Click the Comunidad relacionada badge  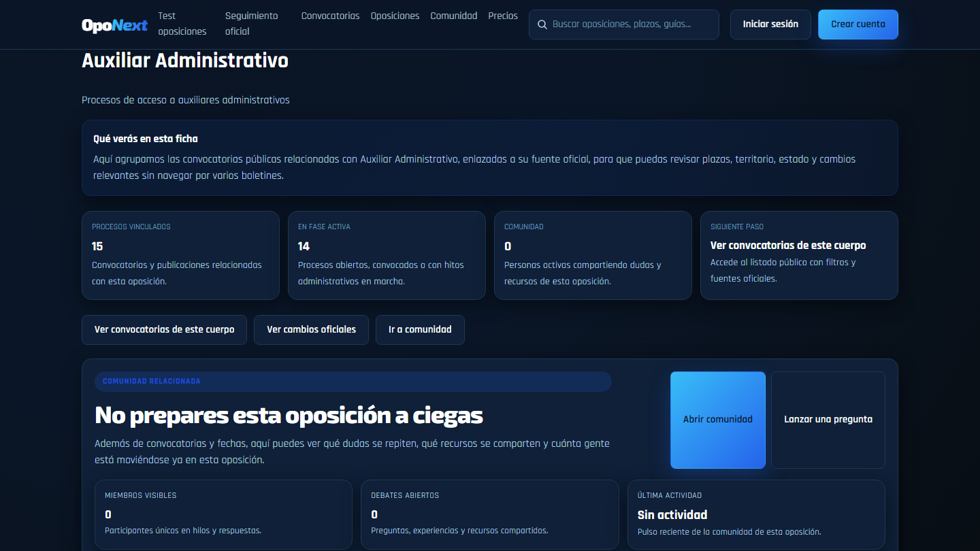tap(353, 382)
